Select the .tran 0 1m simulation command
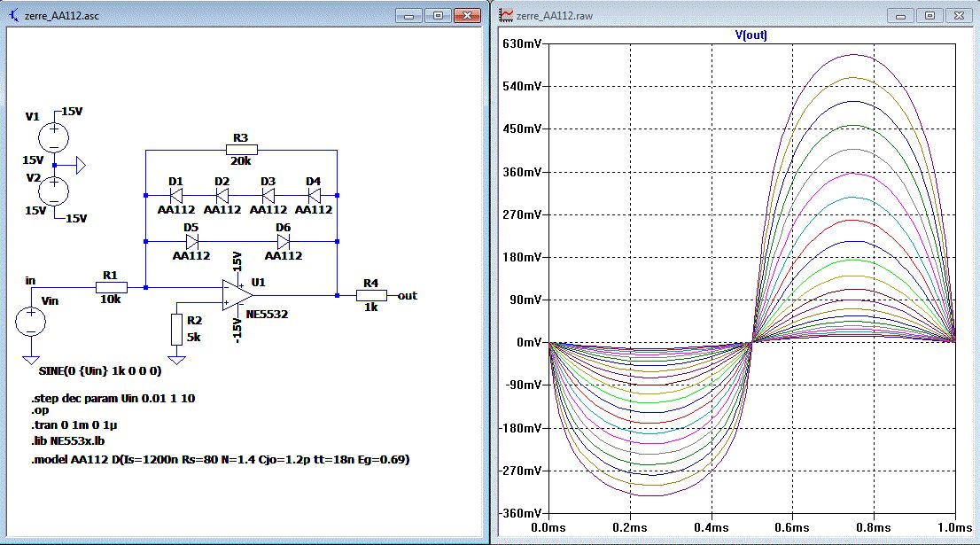The height and width of the screenshot is (545, 980). coord(74,426)
